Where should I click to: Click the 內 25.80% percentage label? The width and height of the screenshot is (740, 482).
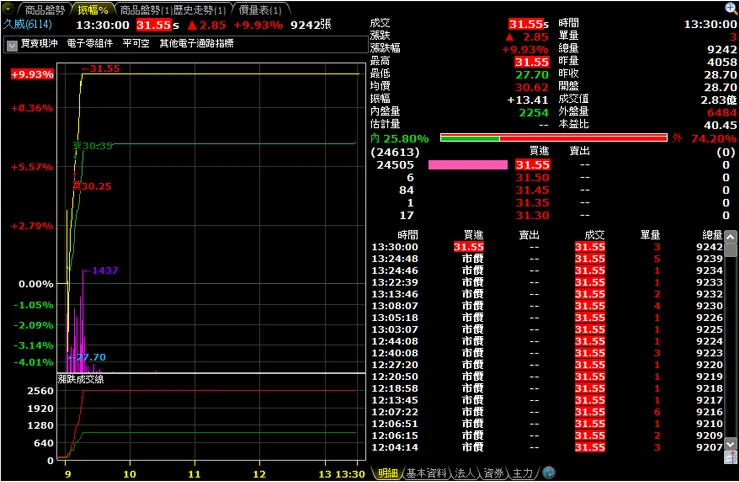click(400, 139)
